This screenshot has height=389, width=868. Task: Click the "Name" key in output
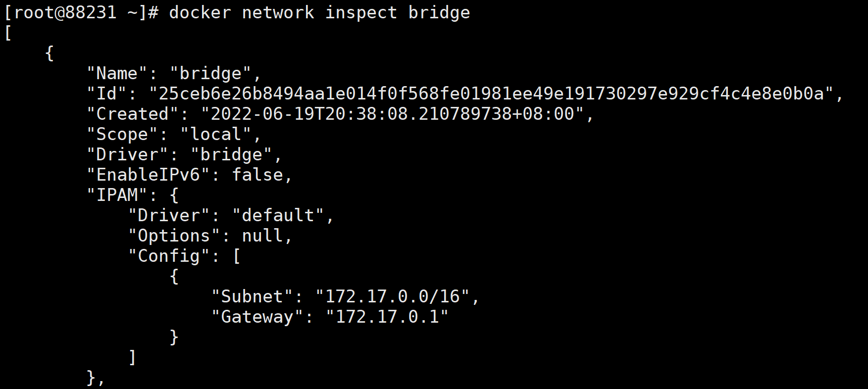click(x=117, y=74)
